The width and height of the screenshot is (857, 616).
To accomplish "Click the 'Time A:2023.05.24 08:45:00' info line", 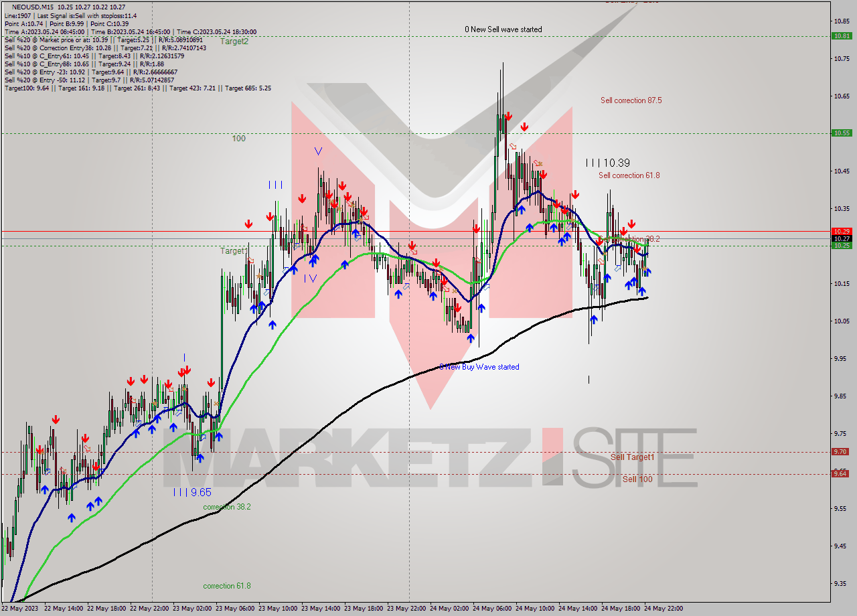I will pos(44,31).
